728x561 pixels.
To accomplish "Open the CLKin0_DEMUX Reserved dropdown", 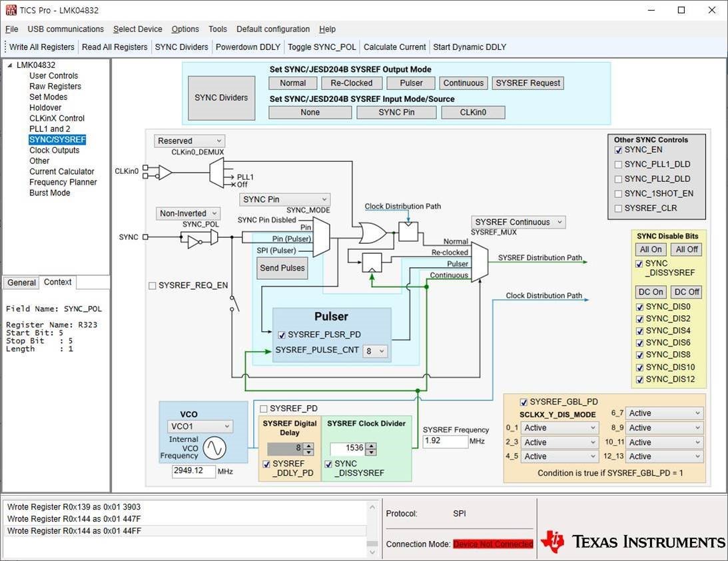I will click(x=189, y=141).
